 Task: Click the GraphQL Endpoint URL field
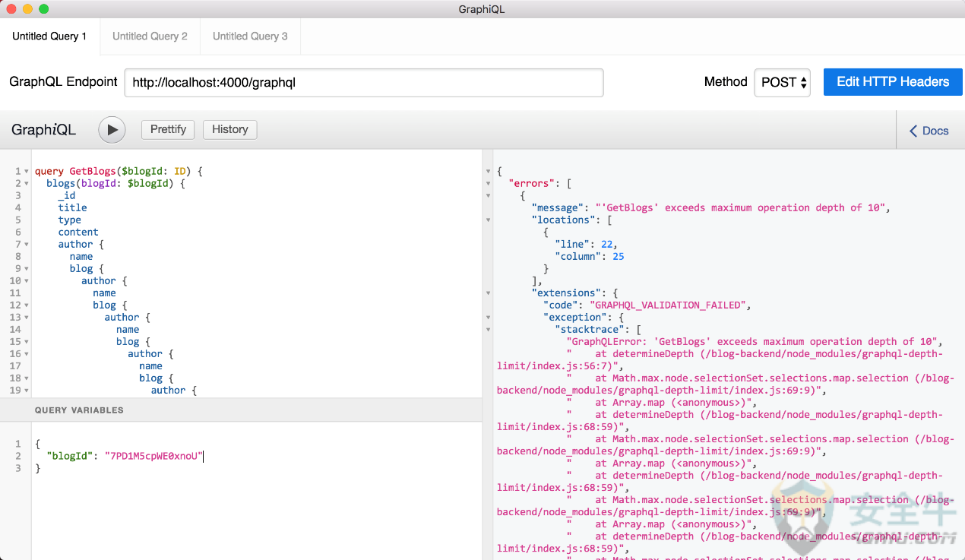pyautogui.click(x=364, y=83)
